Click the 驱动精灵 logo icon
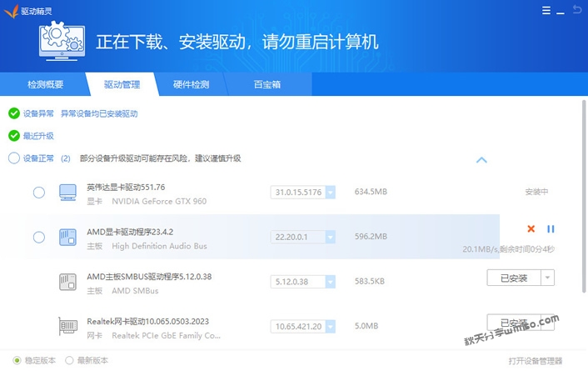 11,12
